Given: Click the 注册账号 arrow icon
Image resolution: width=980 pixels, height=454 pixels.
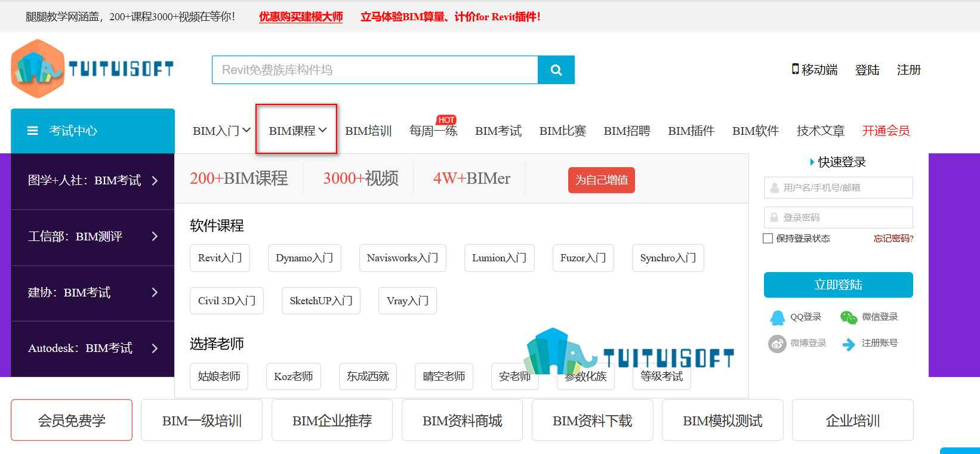Looking at the screenshot, I should [x=848, y=344].
